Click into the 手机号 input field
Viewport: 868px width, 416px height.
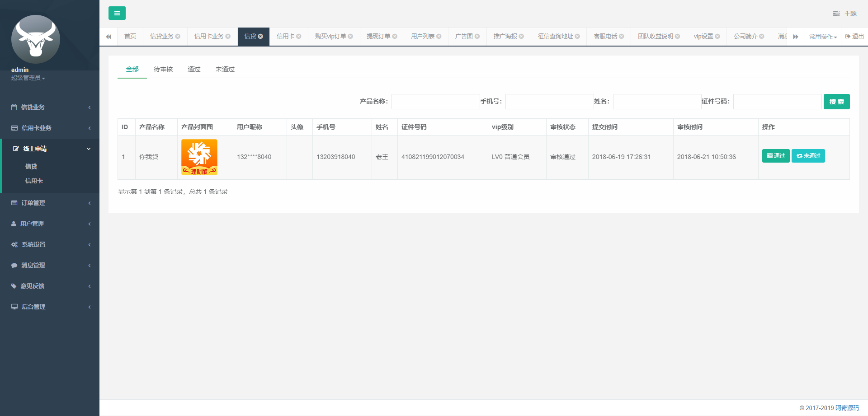click(x=549, y=101)
